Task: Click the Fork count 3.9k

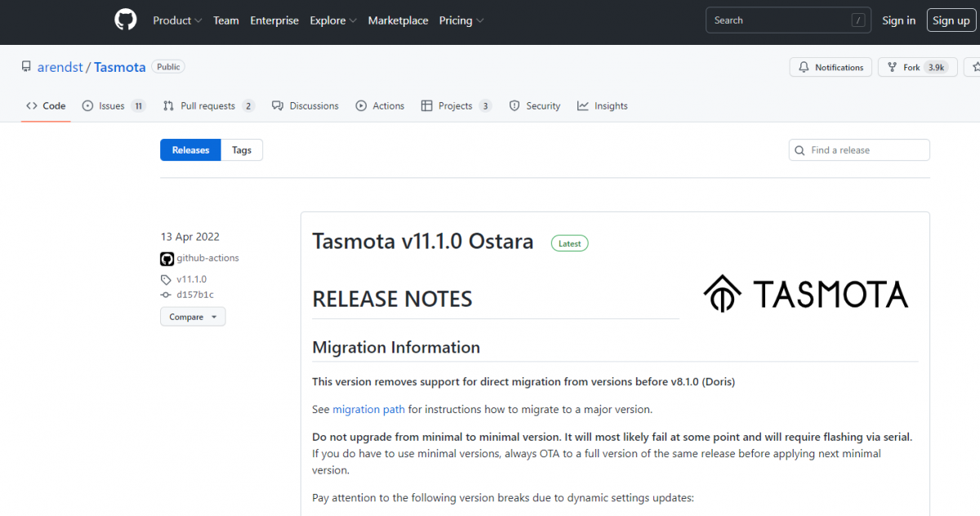Action: 936,68
